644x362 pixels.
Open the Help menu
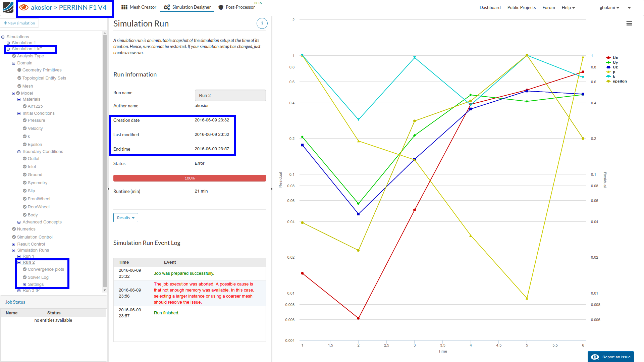pos(568,7)
